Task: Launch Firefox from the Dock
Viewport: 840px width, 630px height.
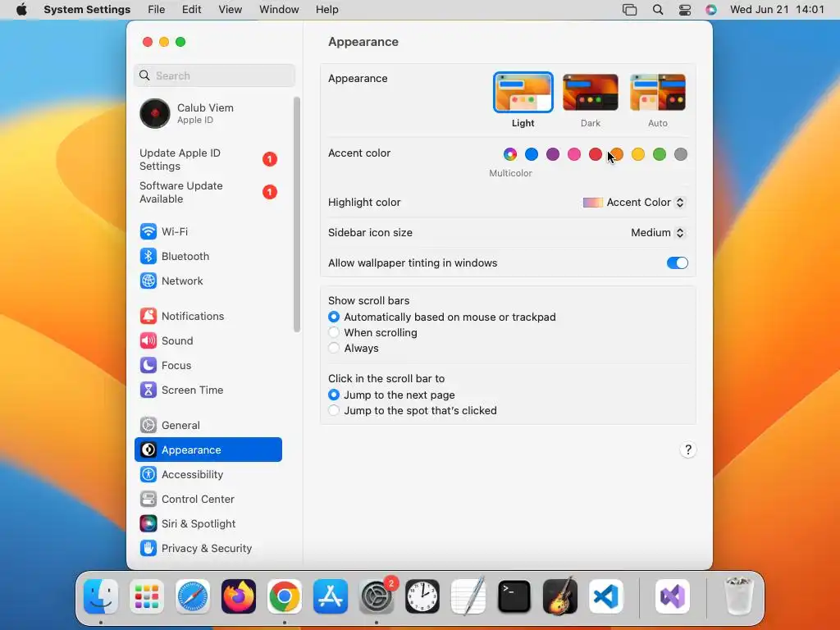Action: point(239,596)
